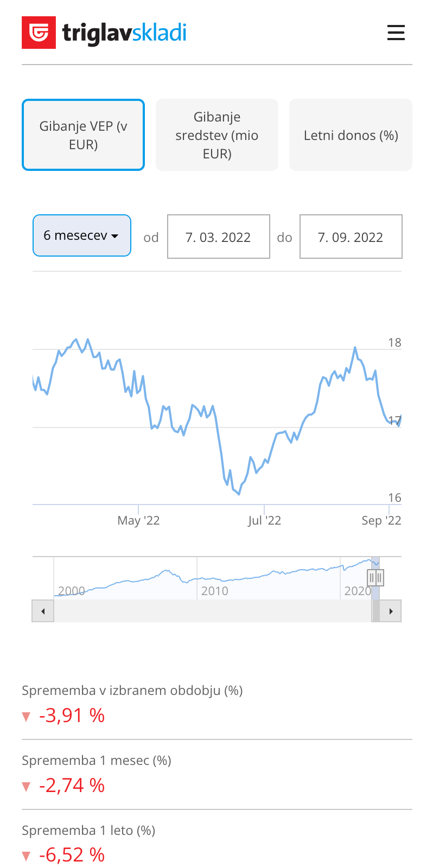
Task: Switch to Letni donos (%) tab
Action: (351, 135)
